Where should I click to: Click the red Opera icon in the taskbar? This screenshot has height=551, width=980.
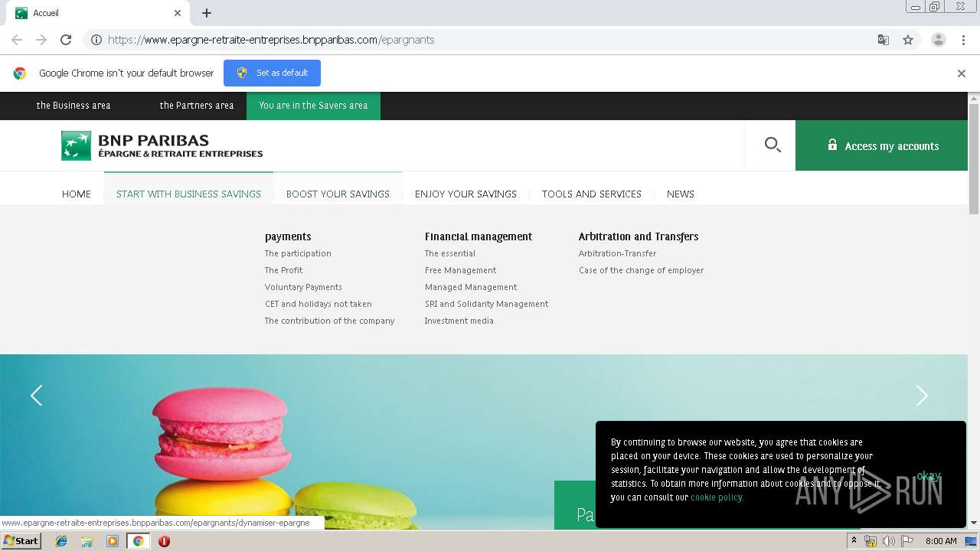(x=164, y=541)
